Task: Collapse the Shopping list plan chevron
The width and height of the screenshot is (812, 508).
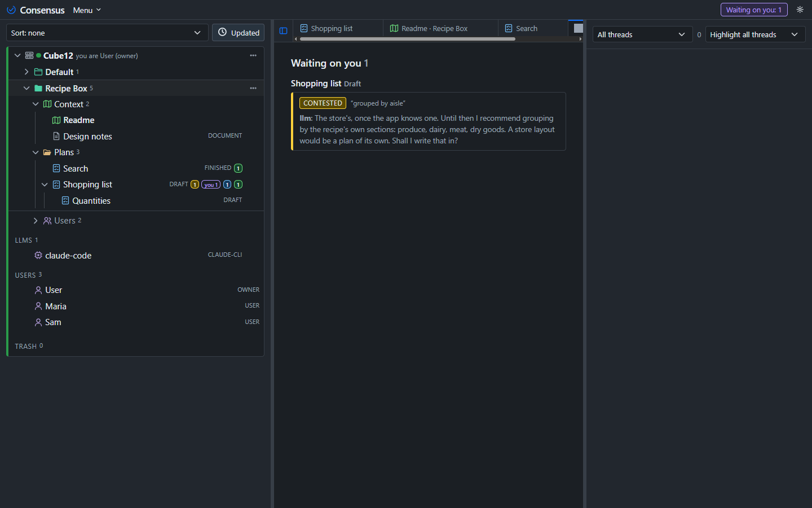Action: [45, 185]
